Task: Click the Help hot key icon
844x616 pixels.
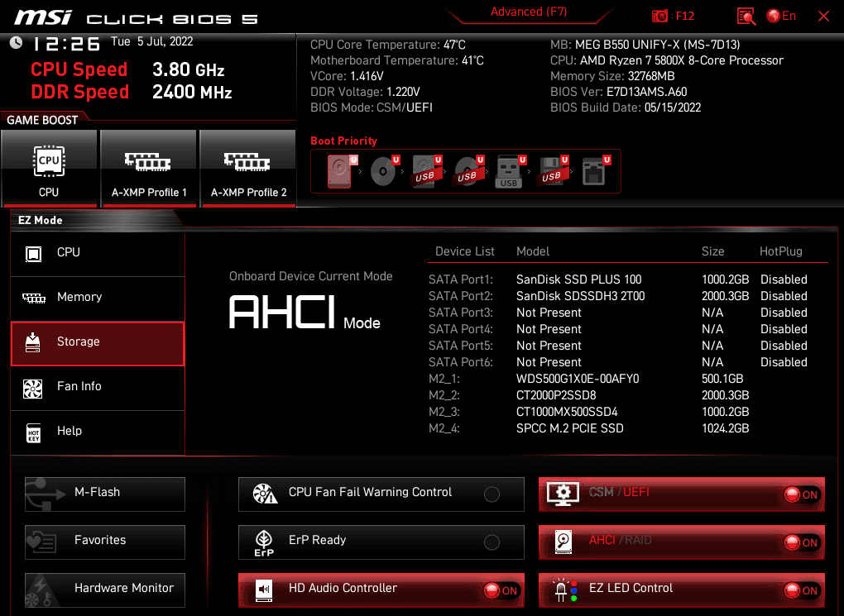Action: (x=33, y=432)
